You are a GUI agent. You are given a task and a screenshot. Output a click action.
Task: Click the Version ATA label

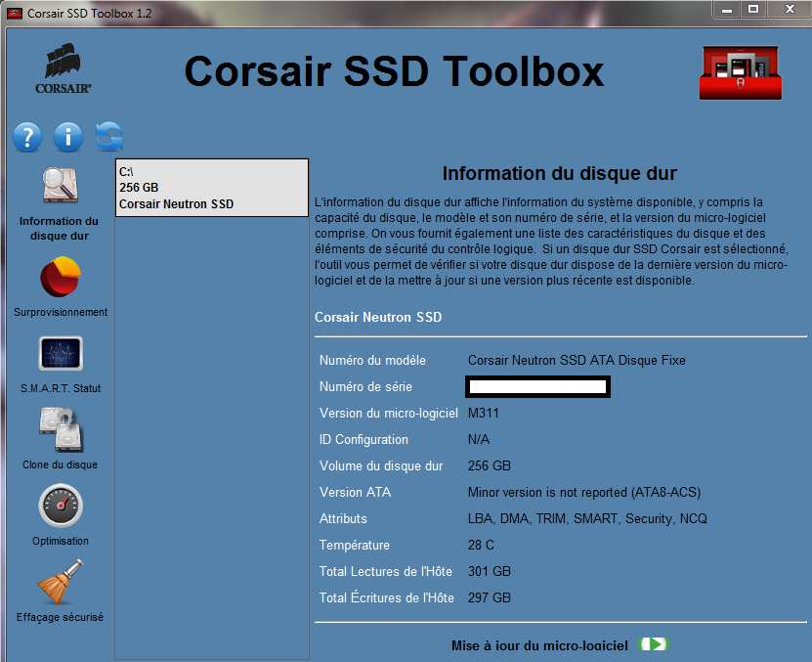(355, 493)
